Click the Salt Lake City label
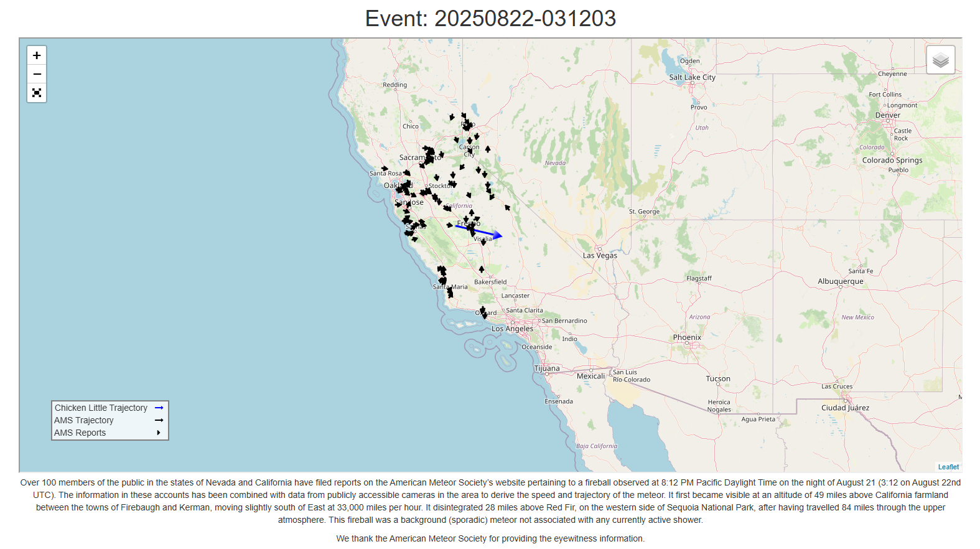The image size is (980, 549). (692, 77)
